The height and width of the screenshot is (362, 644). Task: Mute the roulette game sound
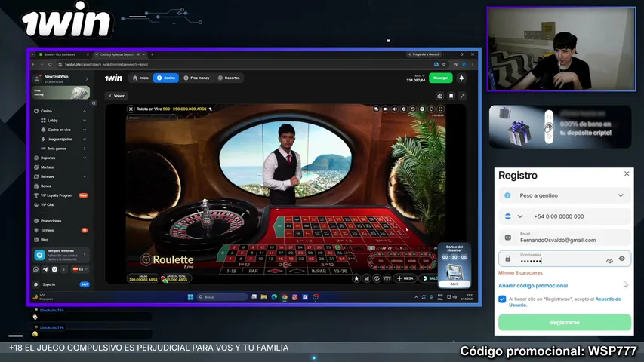[394, 109]
